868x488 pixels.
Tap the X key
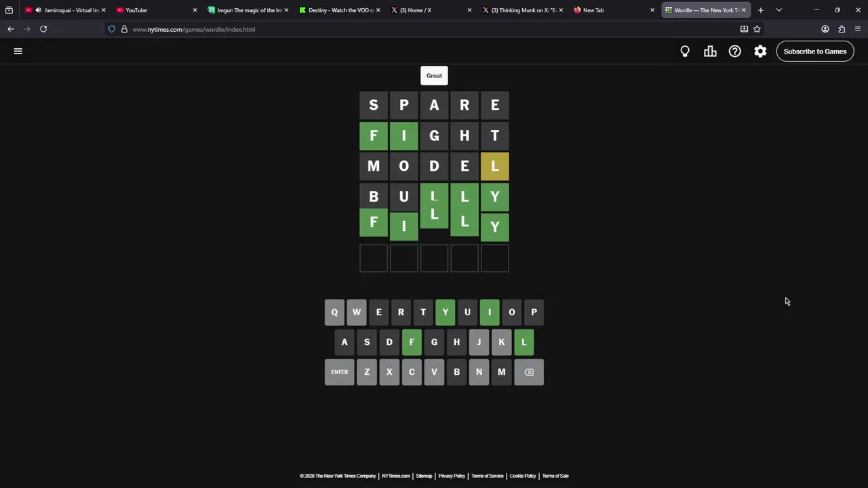pyautogui.click(x=389, y=372)
